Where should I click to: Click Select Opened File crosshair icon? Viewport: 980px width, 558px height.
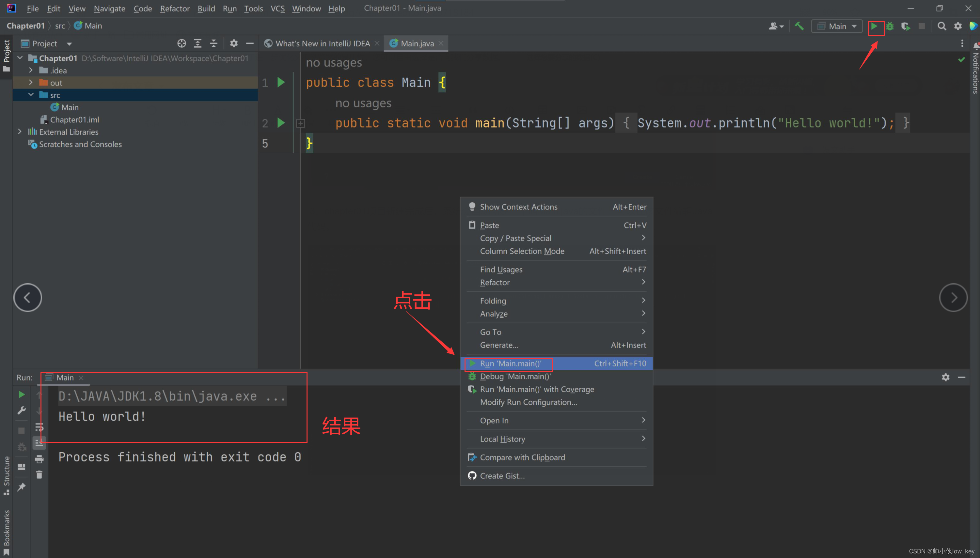point(182,43)
